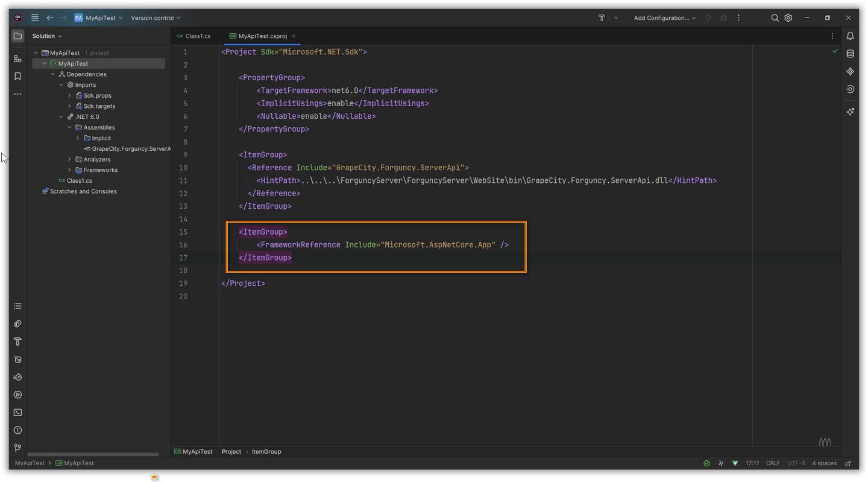Screen dimensions: 868x482
Task: Click the CRLF line separator button
Action: pyautogui.click(x=772, y=463)
